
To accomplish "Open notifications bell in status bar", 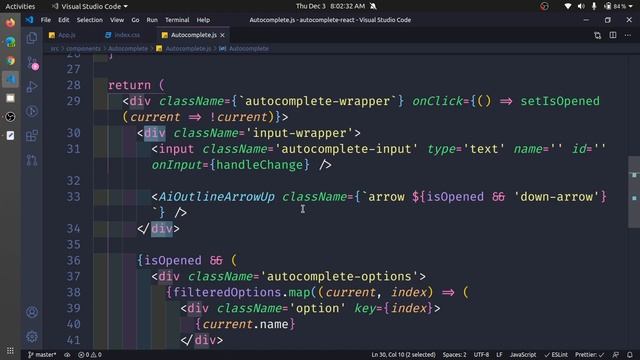I will pos(630,355).
